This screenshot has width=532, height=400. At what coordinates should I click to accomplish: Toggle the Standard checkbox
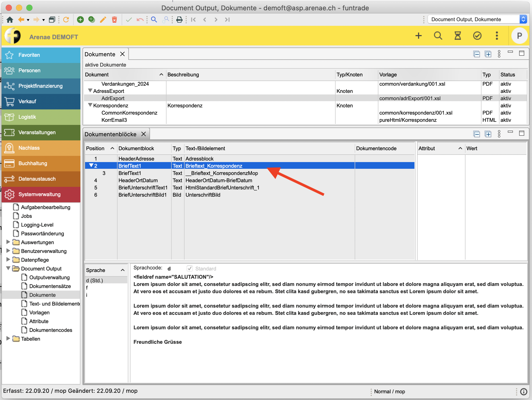[190, 268]
